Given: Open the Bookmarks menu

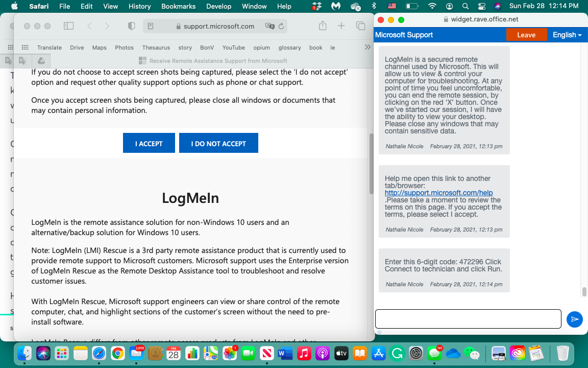Looking at the screenshot, I should (178, 6).
